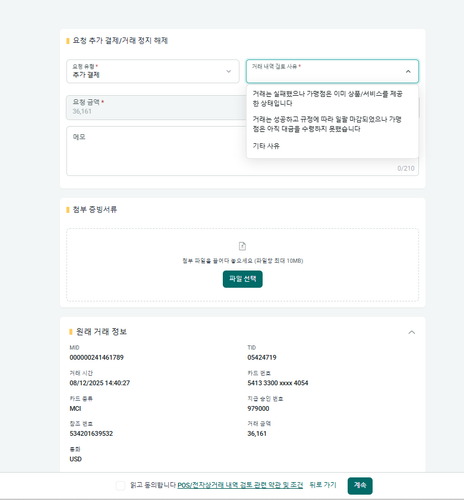Click the card number 5413 3300 xxxx 4054

click(x=277, y=383)
